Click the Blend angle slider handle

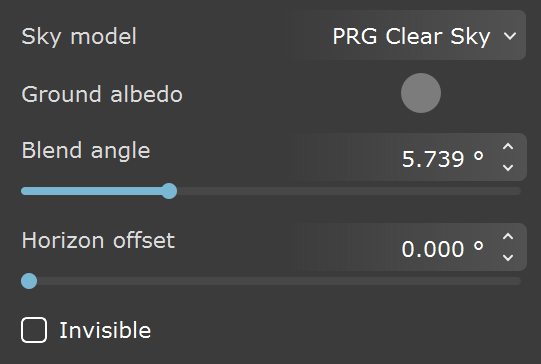(169, 191)
